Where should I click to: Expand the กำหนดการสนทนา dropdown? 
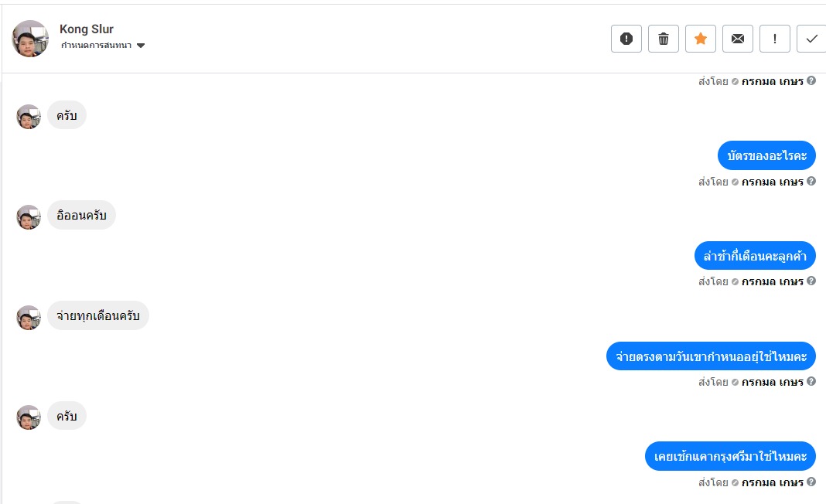(141, 46)
